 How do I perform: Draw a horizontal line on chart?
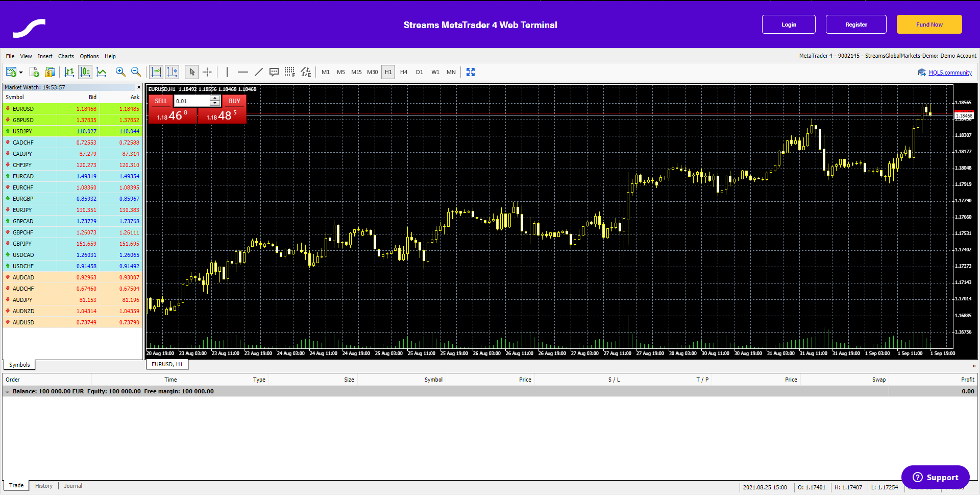pos(243,72)
